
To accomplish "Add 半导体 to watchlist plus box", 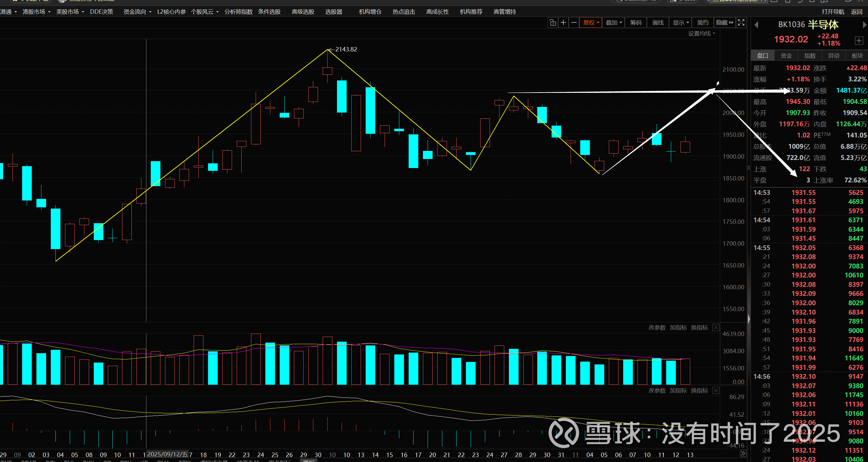I will (x=859, y=41).
